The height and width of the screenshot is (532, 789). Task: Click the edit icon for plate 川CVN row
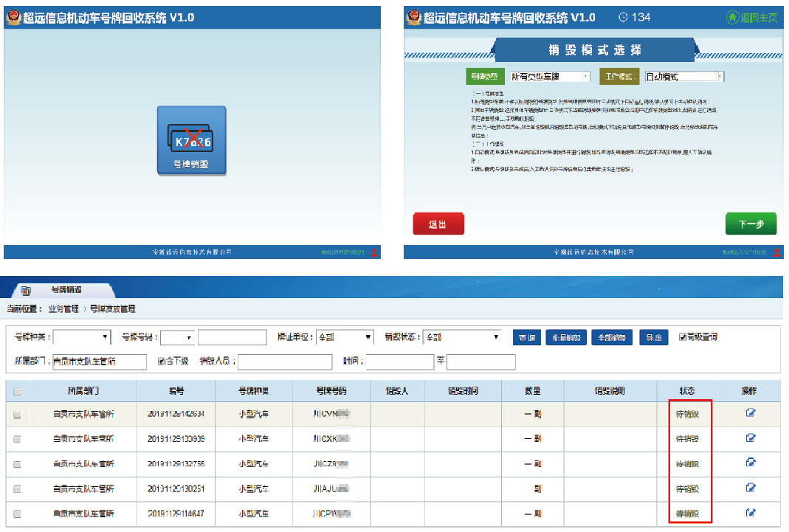point(751,413)
